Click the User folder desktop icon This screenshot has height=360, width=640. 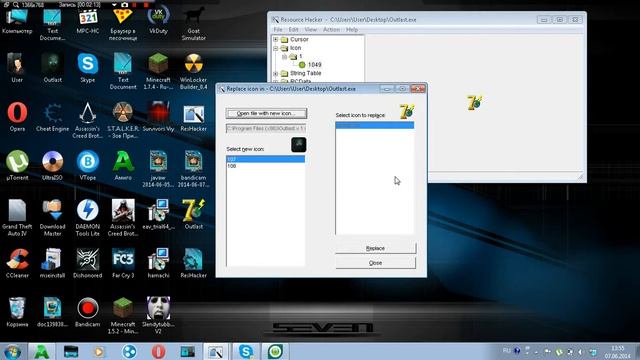17,68
